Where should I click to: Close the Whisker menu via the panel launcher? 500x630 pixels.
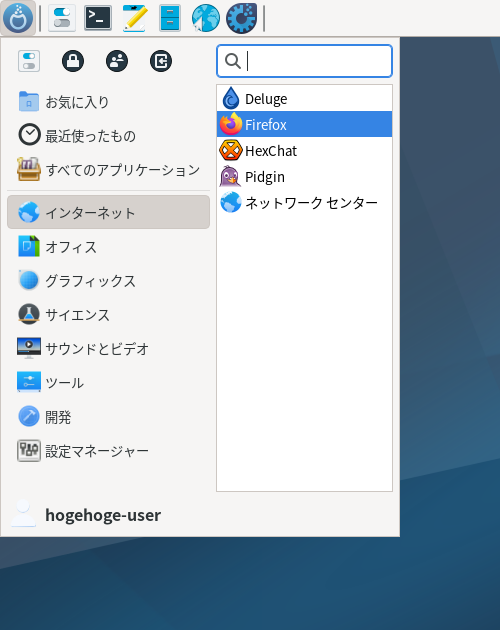pyautogui.click(x=18, y=18)
